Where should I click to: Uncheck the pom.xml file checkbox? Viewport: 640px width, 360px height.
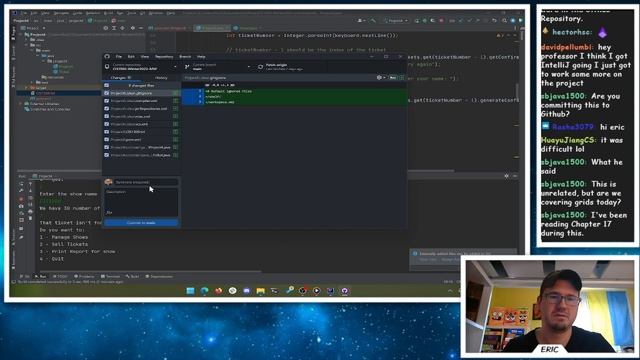pyautogui.click(x=107, y=140)
